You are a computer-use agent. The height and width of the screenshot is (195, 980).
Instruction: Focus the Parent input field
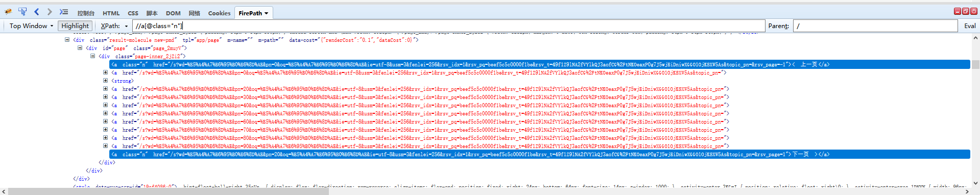point(875,26)
